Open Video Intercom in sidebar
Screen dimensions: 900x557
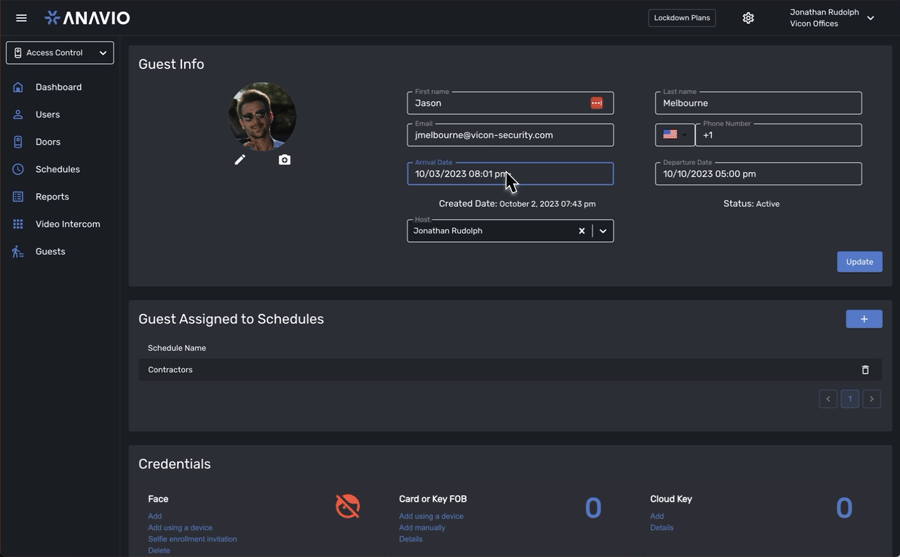pyautogui.click(x=67, y=224)
